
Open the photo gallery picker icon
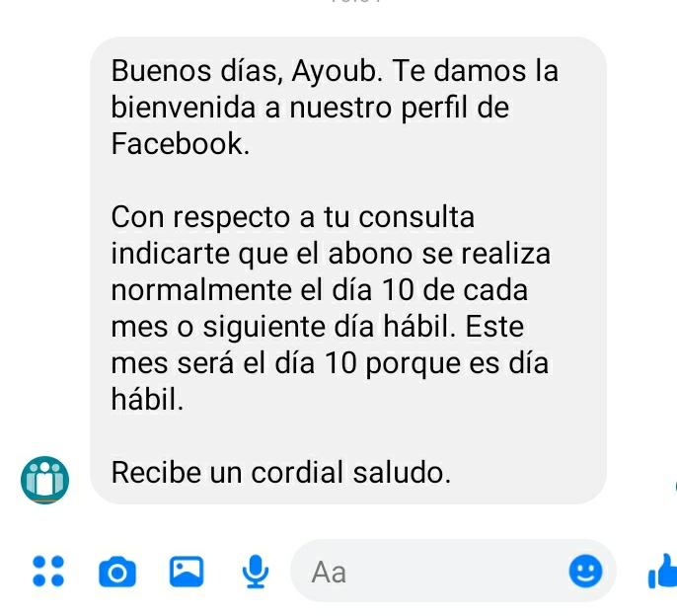tap(187, 572)
